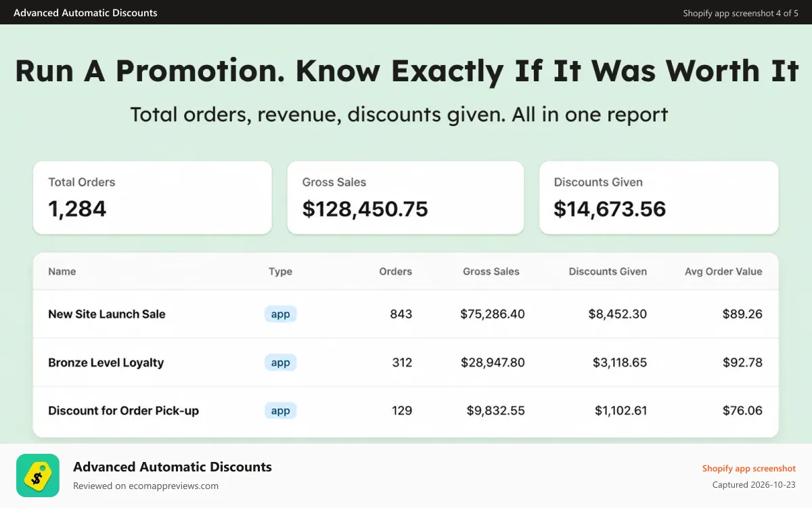Screen dimensions: 812x508
Task: Click the Discount for Order Pick-up name
Action: pyautogui.click(x=123, y=410)
